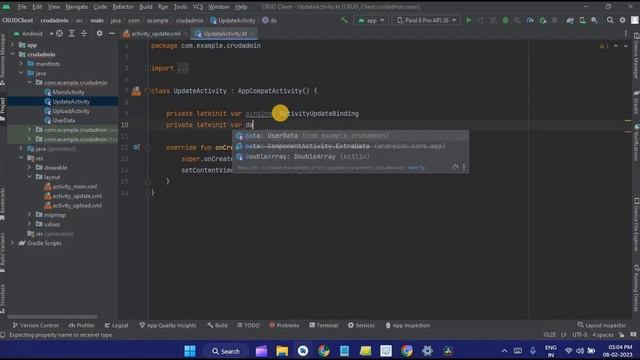
Task: Collapse the layout folder node
Action: pyautogui.click(x=29, y=177)
